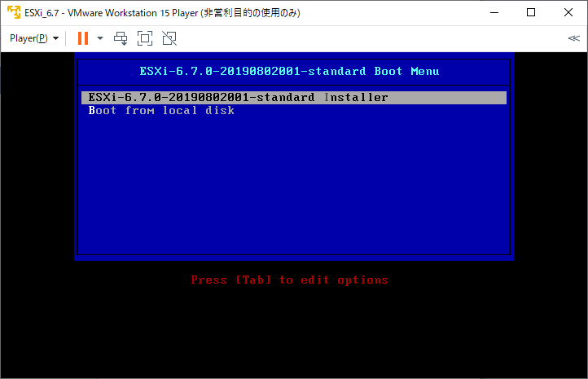Image resolution: width=588 pixels, height=379 pixels.
Task: Toggle Unity mode icon
Action: tap(169, 38)
